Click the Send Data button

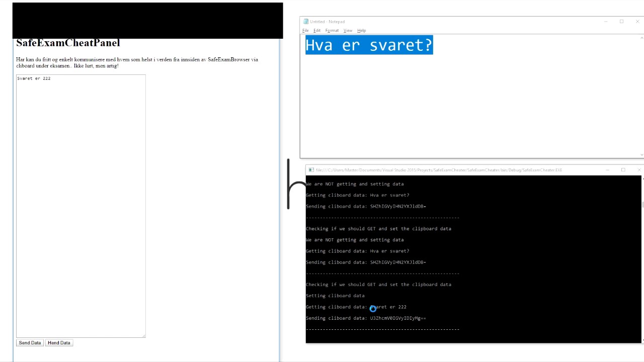pyautogui.click(x=30, y=343)
